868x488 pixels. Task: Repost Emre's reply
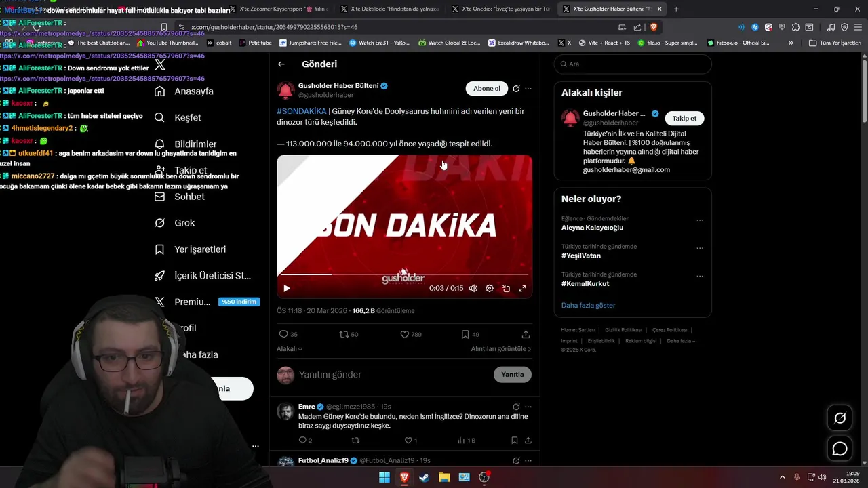pyautogui.click(x=355, y=441)
